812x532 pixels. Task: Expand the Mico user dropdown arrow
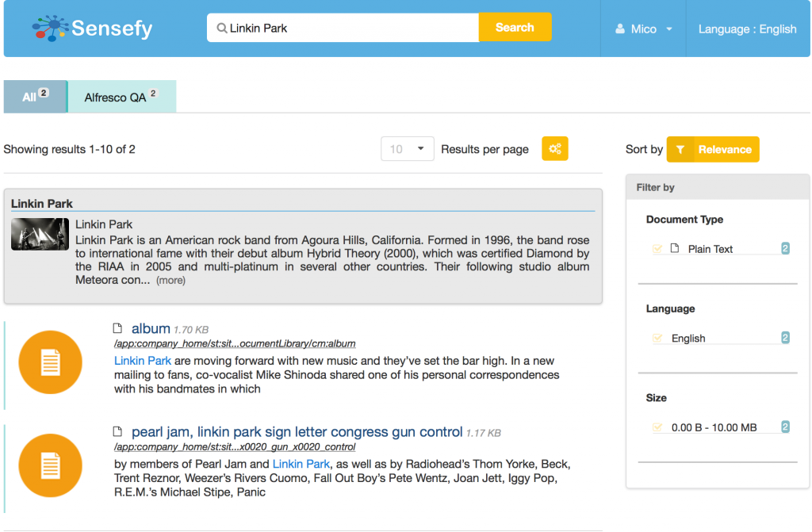[x=669, y=29]
